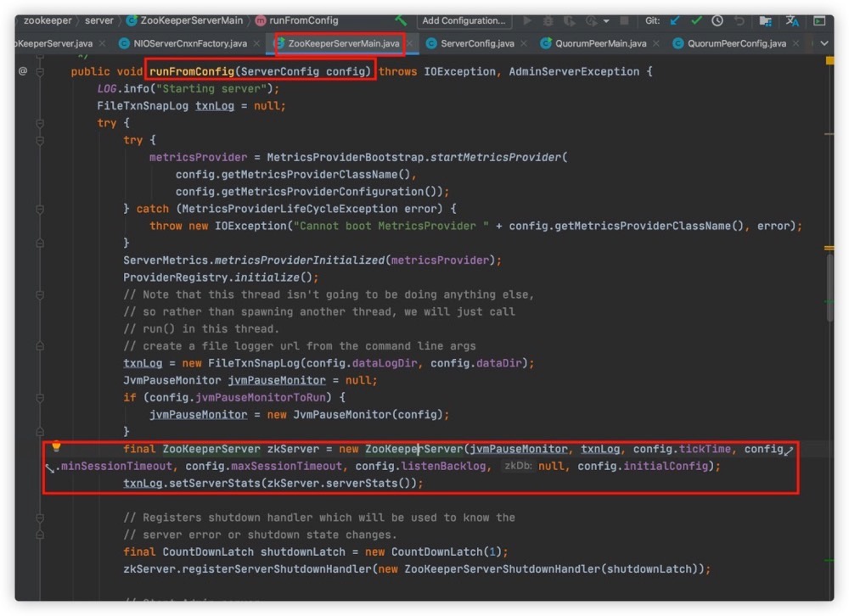This screenshot has height=616, width=849.
Task: Click txnLog.setServerStats line
Action: coord(273,483)
